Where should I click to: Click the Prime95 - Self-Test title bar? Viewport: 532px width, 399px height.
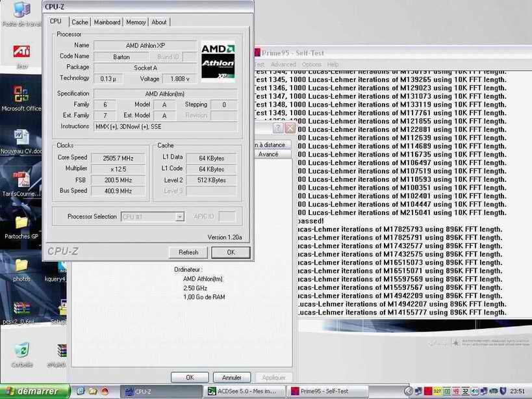(x=393, y=53)
